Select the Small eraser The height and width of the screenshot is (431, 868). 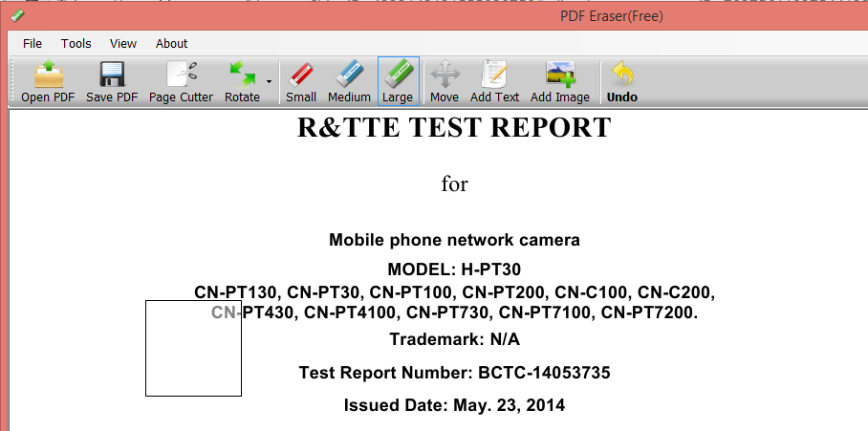click(x=301, y=81)
